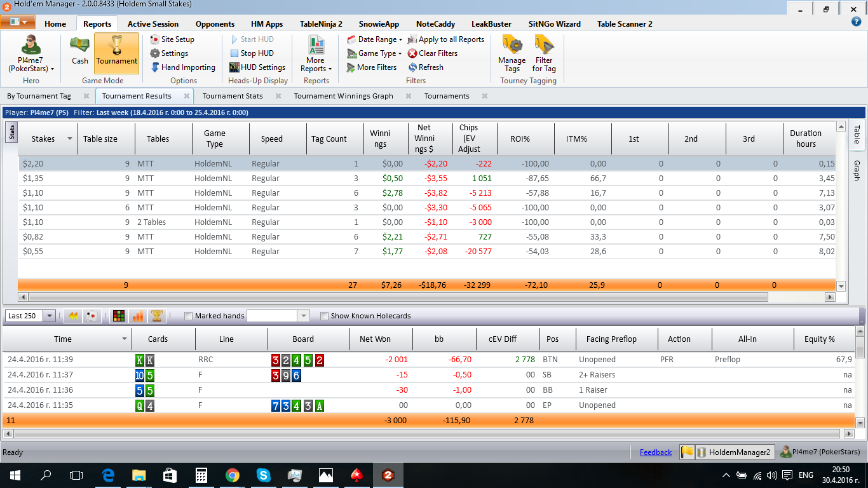Open Manage Tags for tourney tagging
868x488 pixels.
(512, 53)
